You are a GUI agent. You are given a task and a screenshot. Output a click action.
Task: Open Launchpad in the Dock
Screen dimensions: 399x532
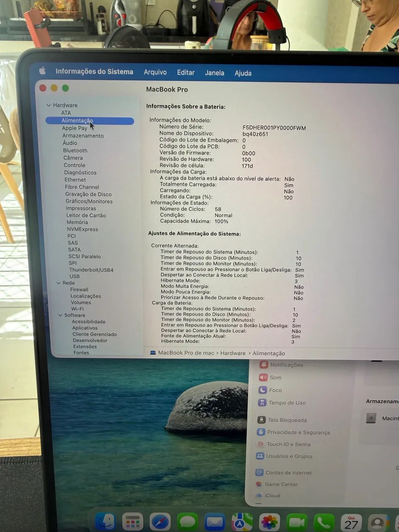click(133, 522)
